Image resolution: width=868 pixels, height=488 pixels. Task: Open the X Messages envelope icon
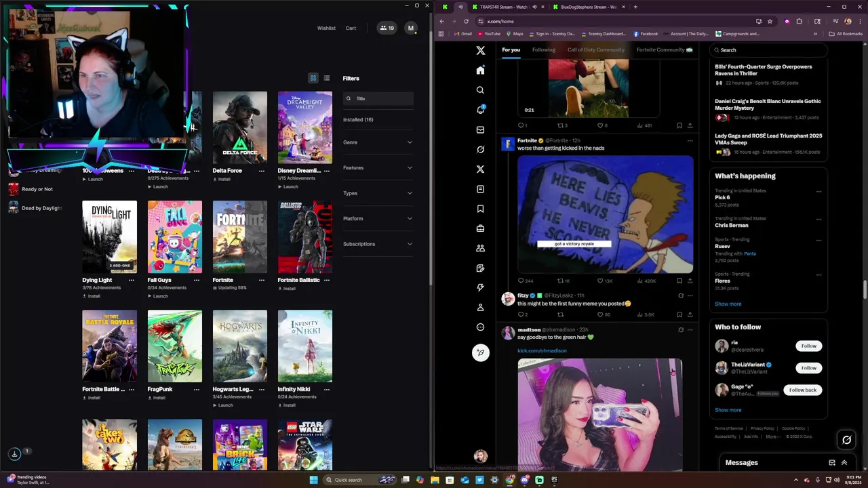pyautogui.click(x=480, y=129)
